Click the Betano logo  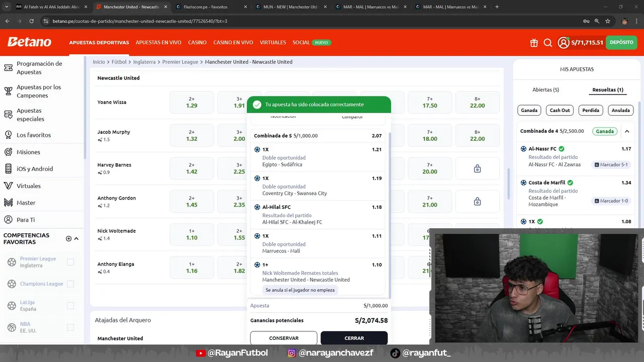[x=29, y=42]
